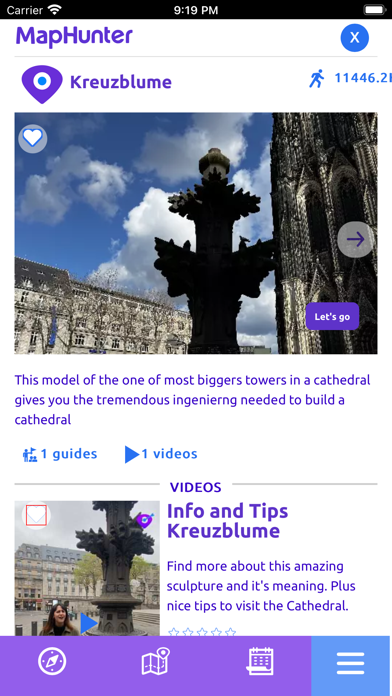Tap the 11446 distance value
392x696 pixels.
(x=363, y=78)
